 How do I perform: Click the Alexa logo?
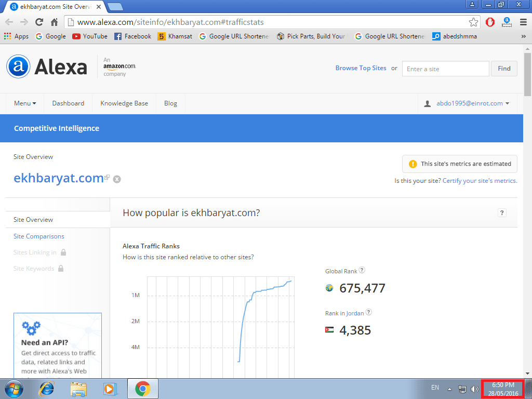click(47, 66)
